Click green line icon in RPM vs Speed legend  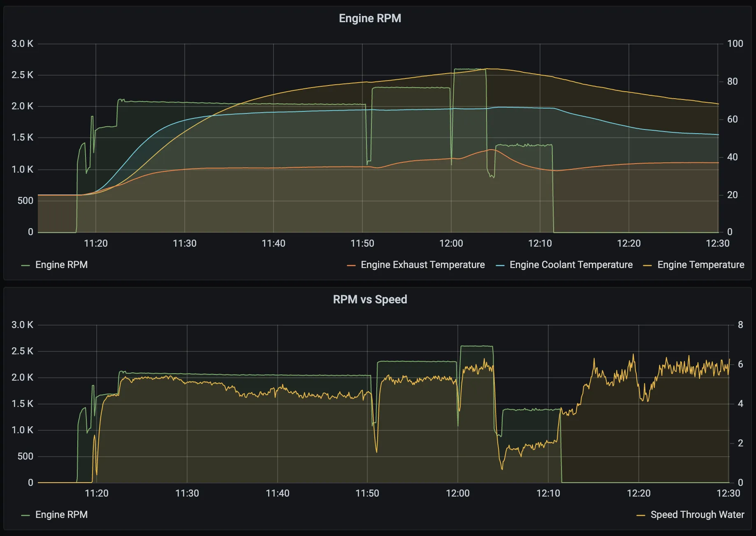(x=26, y=515)
